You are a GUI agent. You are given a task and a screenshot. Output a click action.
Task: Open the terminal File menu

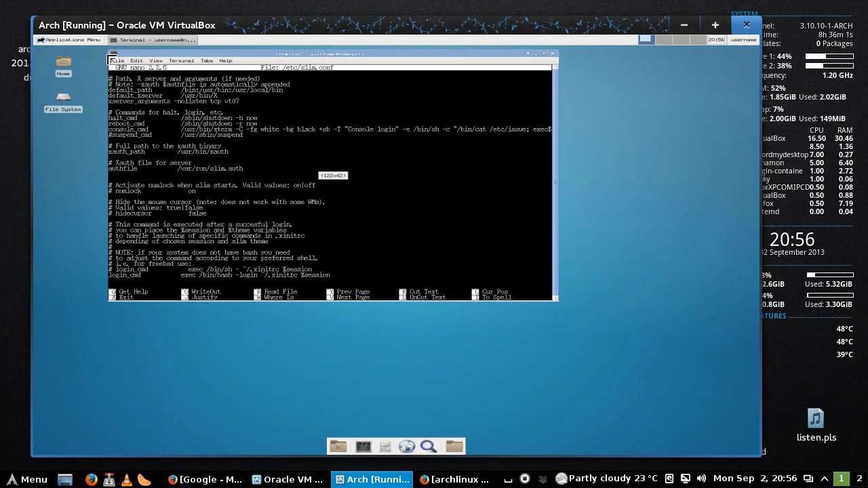[118, 61]
